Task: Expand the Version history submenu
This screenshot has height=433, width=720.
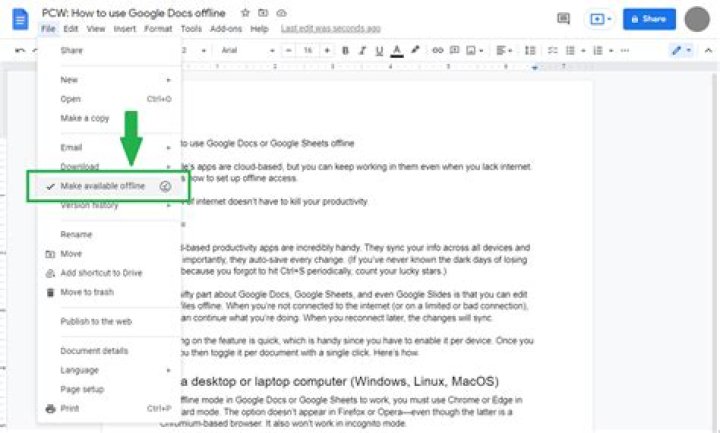Action: (x=109, y=205)
